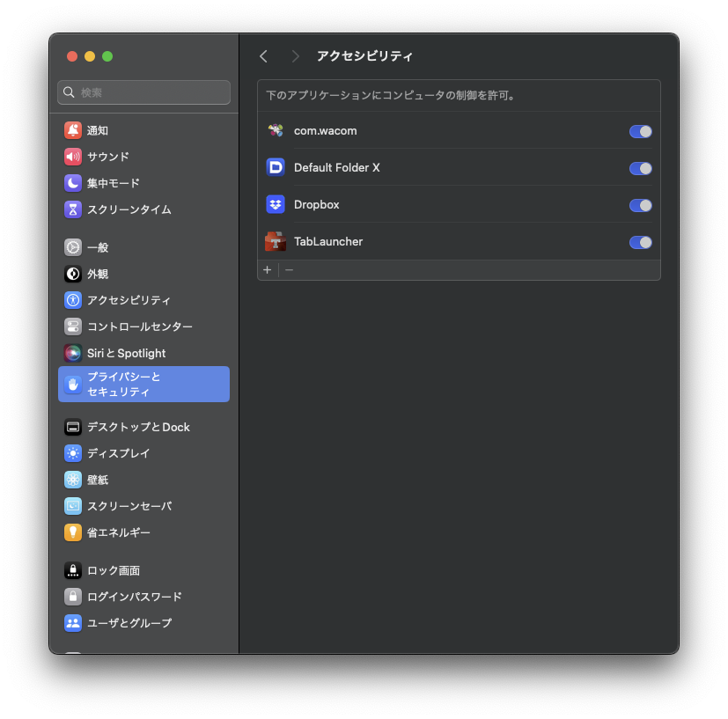Click the ロック画面 lock icon

point(73,570)
